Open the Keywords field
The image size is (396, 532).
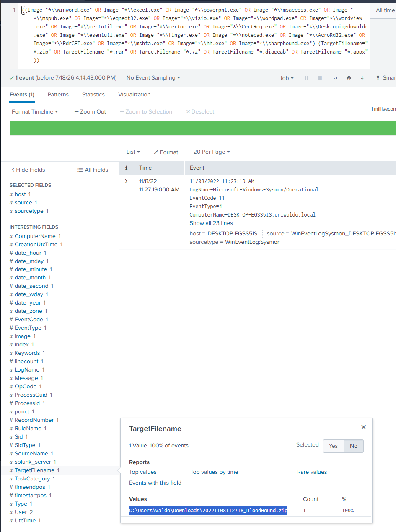(x=27, y=353)
